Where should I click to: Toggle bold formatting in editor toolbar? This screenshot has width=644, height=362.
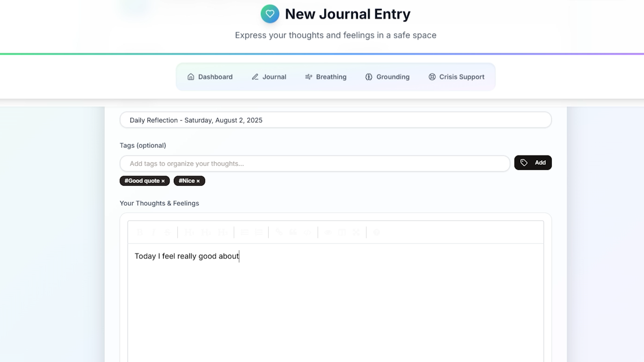(x=140, y=232)
